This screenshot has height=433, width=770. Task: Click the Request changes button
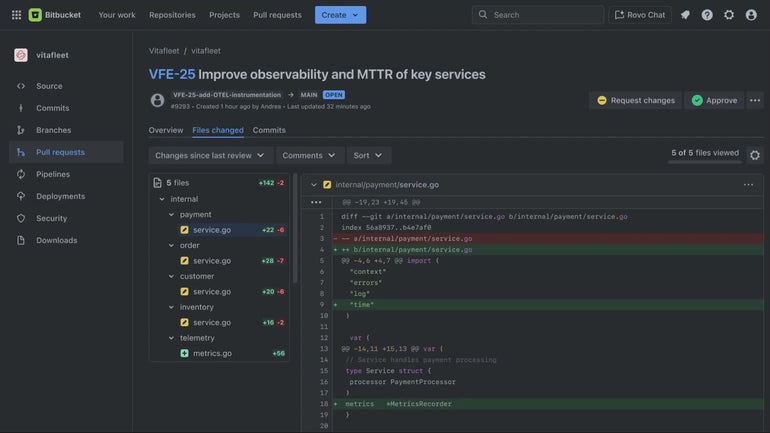pyautogui.click(x=634, y=100)
